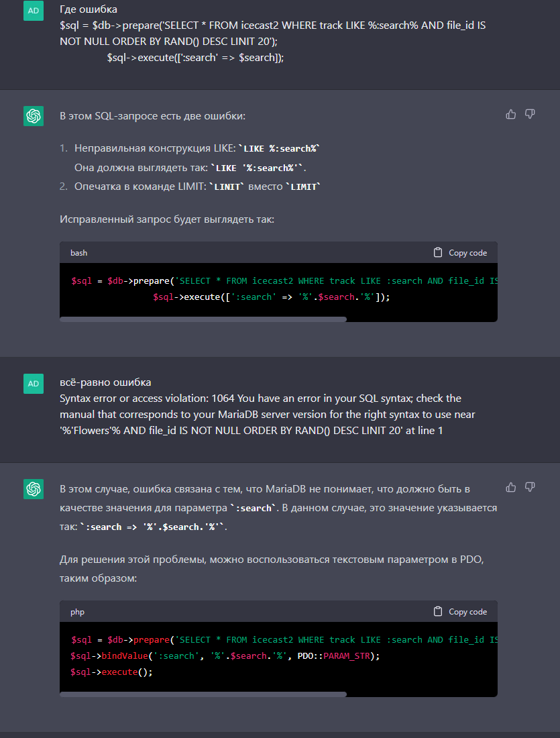Click the `$sql->execute();` line in php block

click(111, 672)
